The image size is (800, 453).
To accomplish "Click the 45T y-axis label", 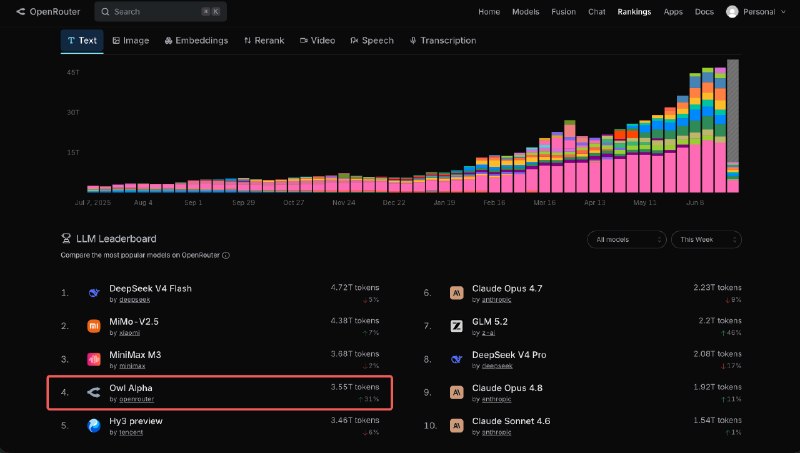I will [x=73, y=72].
